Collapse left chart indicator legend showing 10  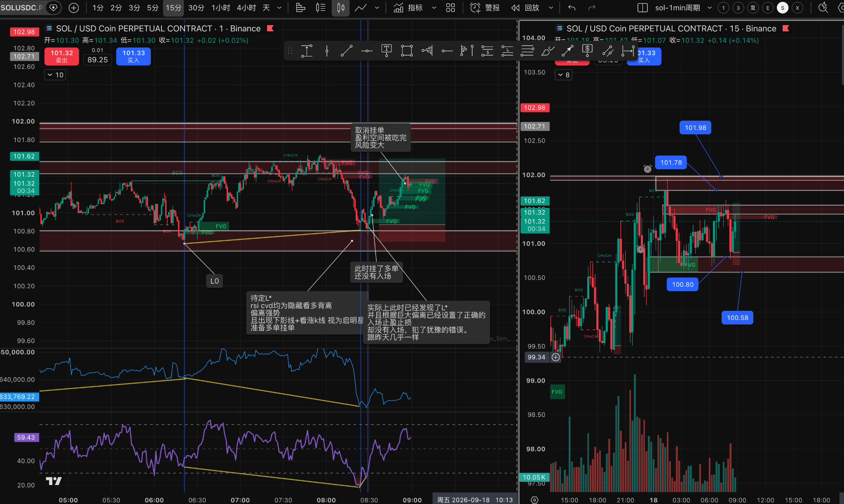55,75
